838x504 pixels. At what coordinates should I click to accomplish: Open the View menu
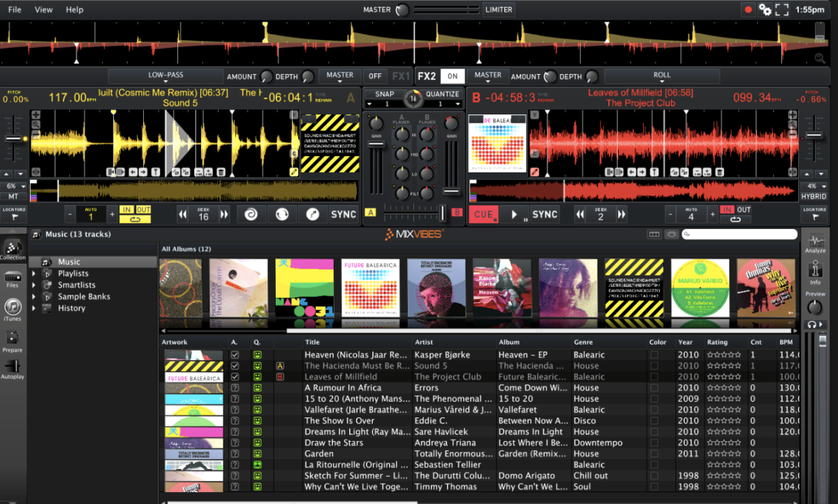(x=43, y=9)
